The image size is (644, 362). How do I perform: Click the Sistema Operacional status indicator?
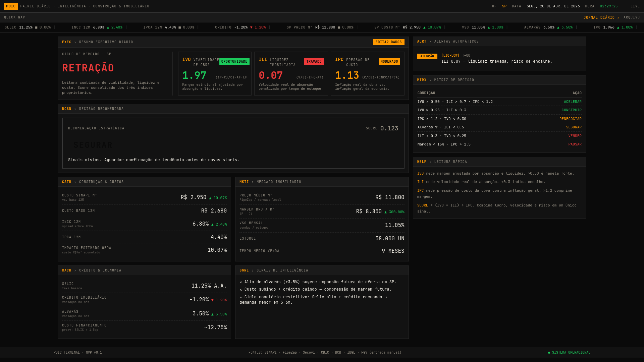569,353
